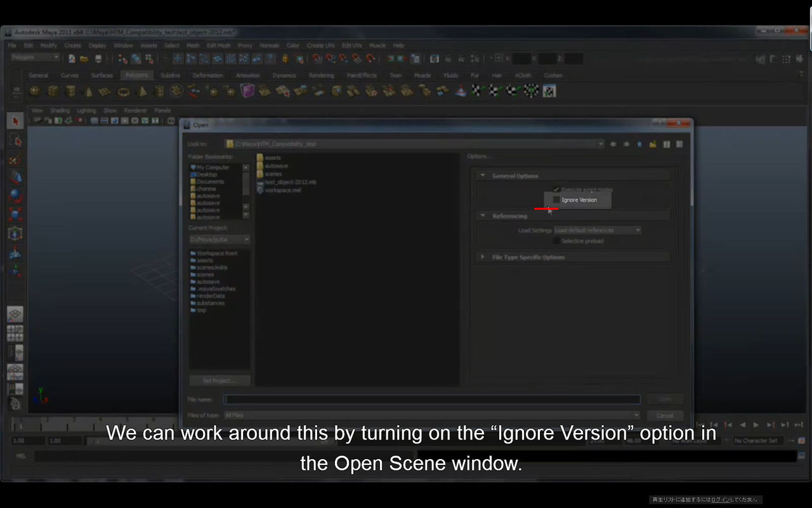
Task: Open the File menu
Action: pos(12,46)
